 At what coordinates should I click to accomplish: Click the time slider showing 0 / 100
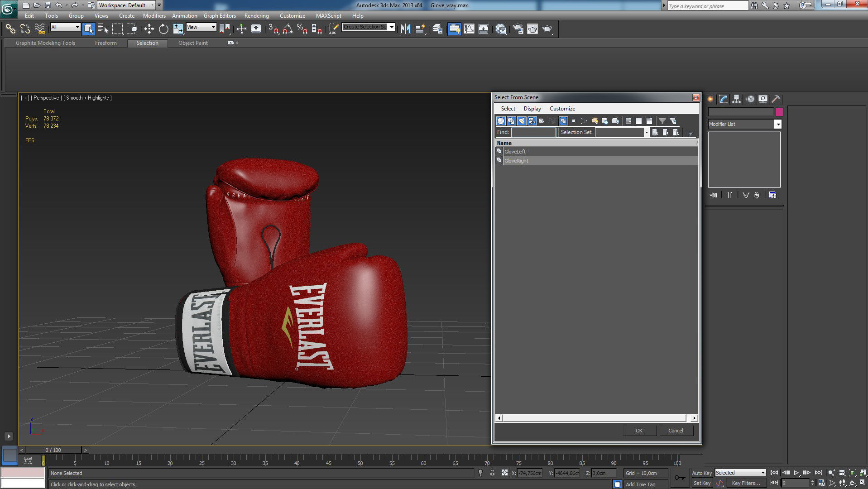[53, 450]
